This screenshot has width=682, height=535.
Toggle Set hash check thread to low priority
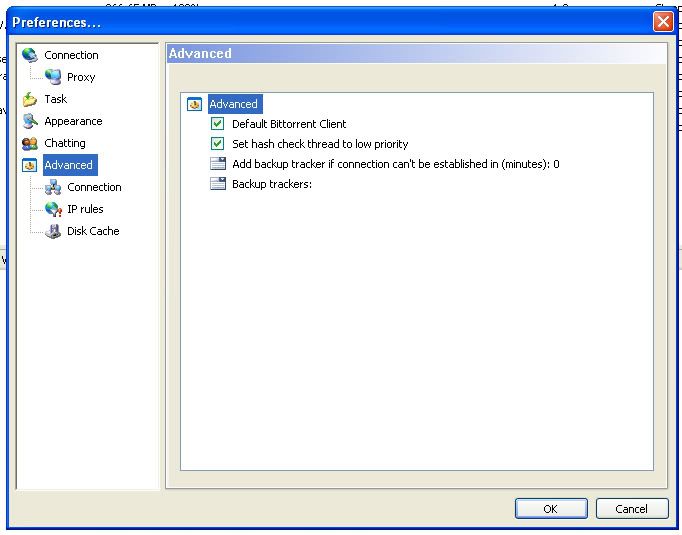point(217,144)
